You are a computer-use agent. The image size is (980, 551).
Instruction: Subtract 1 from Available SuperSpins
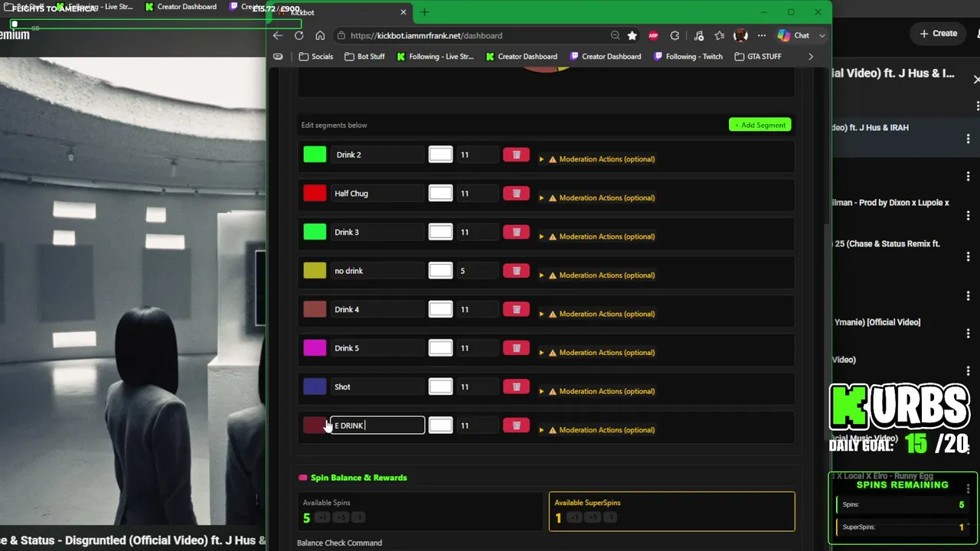(609, 517)
